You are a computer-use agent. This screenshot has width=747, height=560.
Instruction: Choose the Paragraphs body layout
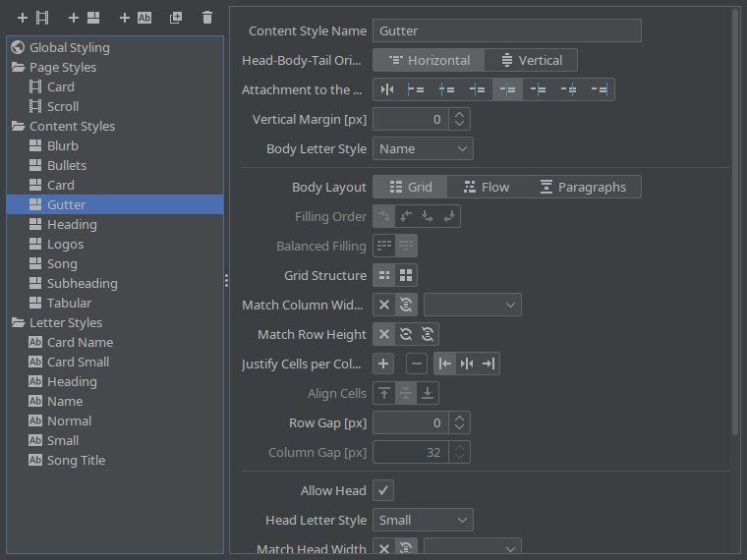coord(582,188)
